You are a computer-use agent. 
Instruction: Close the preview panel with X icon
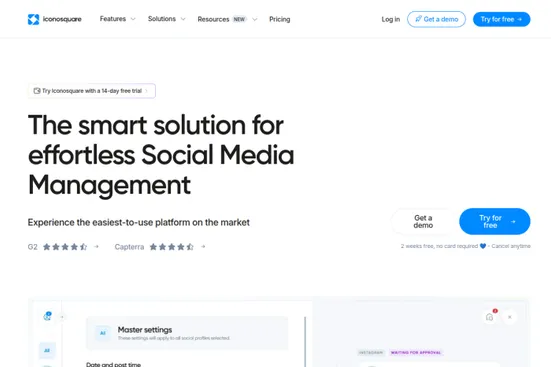tap(510, 317)
